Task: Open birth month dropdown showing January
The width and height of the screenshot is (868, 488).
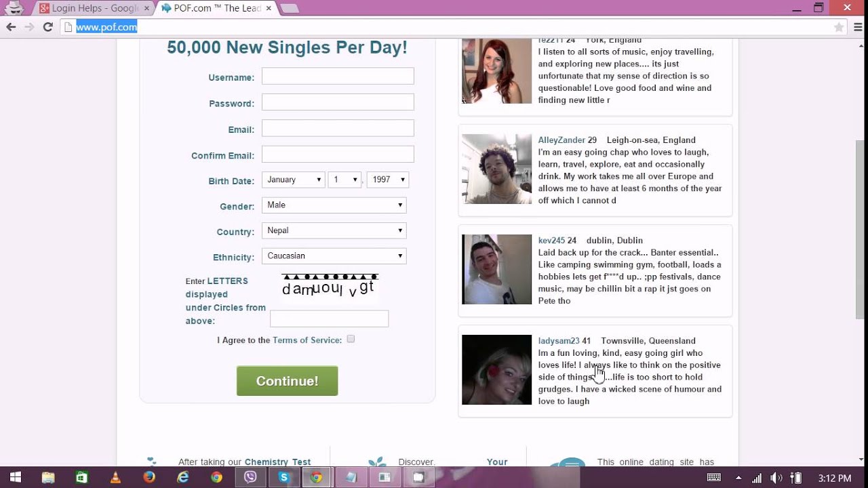Action: 294,180
